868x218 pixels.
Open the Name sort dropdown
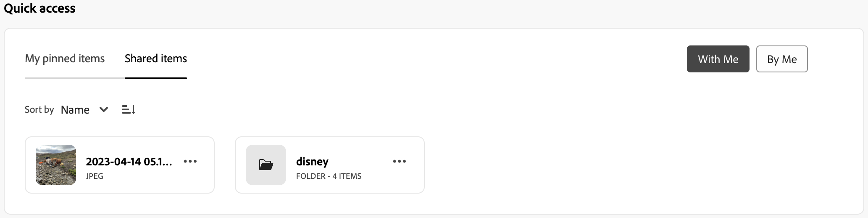pos(75,110)
